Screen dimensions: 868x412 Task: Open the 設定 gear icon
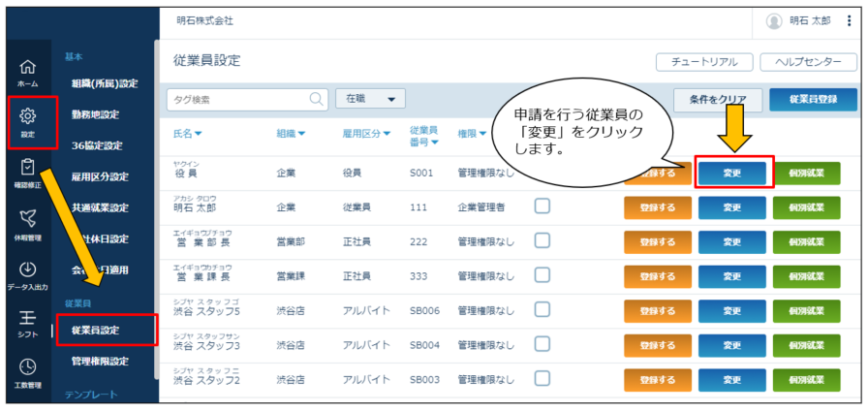28,115
